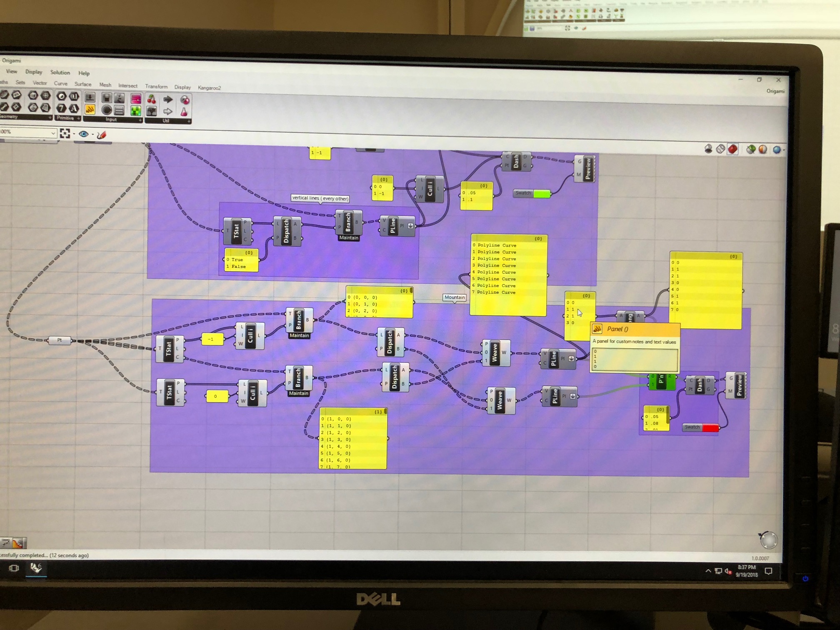Switch to the Kangaroo2 tab
This screenshot has width=840, height=630.
pos(209,88)
